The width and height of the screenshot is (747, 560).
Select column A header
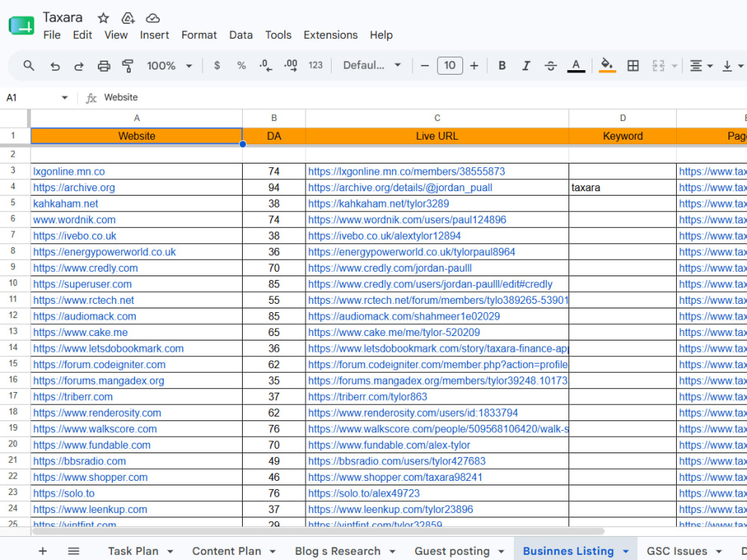(x=136, y=118)
